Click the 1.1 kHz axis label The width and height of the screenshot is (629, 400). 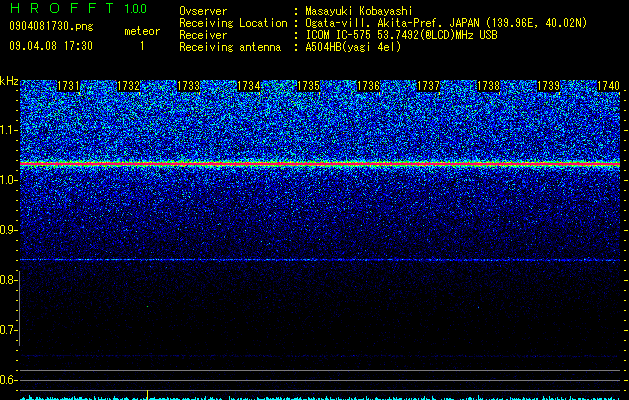point(7,130)
